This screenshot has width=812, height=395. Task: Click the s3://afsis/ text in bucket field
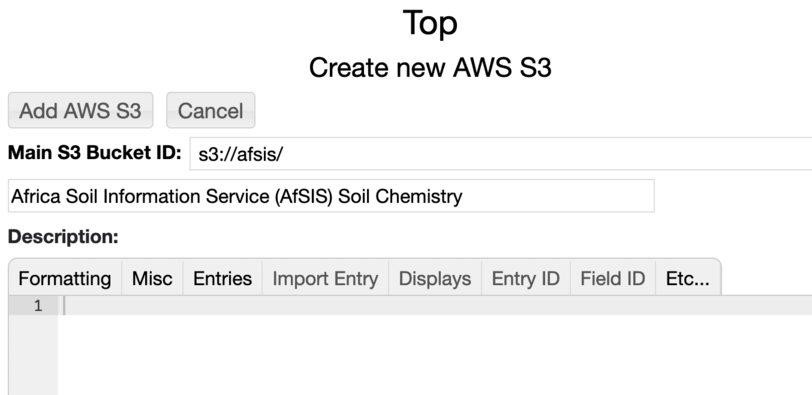241,154
